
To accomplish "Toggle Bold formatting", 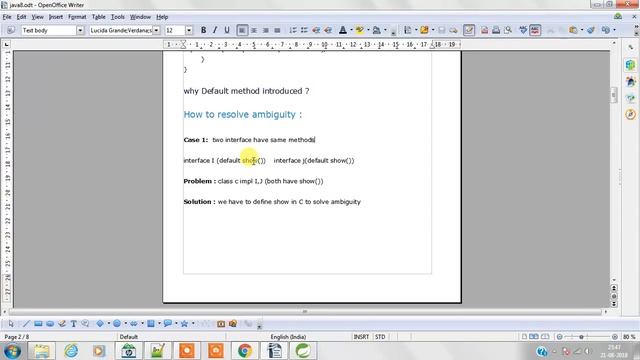I will point(203,30).
